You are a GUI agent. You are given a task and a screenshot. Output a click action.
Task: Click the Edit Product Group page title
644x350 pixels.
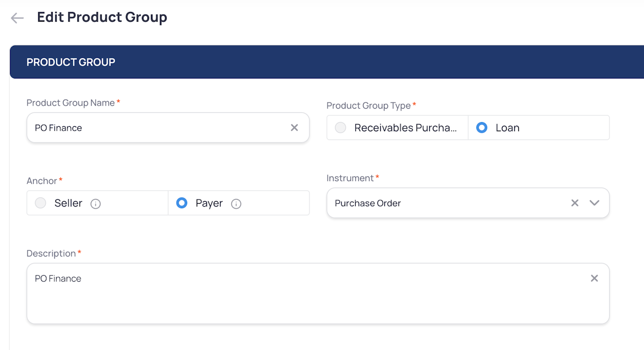pos(102,18)
